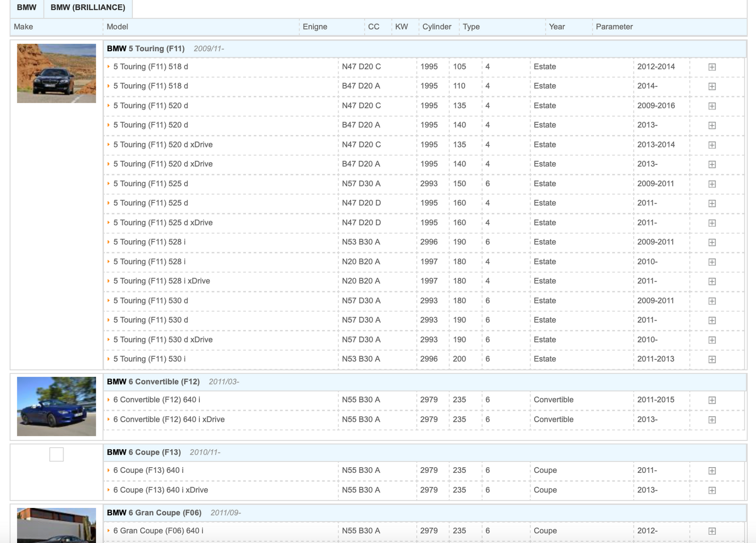756x543 pixels.
Task: Open the BMW (BRILLIANCE) tab
Action: [88, 8]
